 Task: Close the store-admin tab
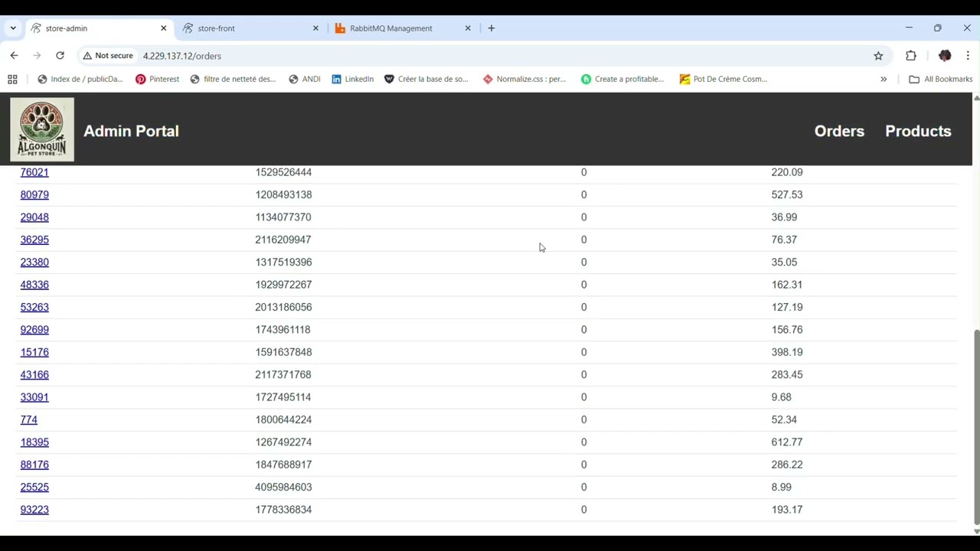[163, 28]
